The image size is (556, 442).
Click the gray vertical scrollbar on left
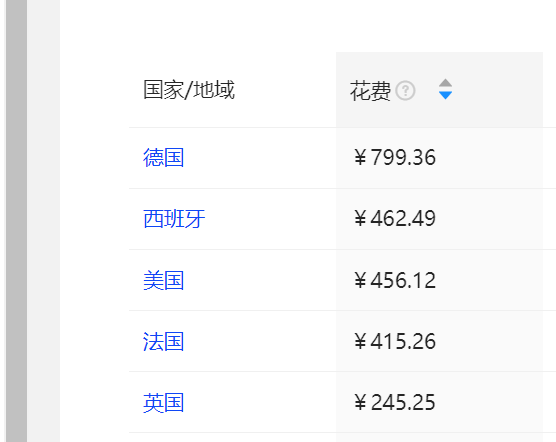tap(16, 221)
